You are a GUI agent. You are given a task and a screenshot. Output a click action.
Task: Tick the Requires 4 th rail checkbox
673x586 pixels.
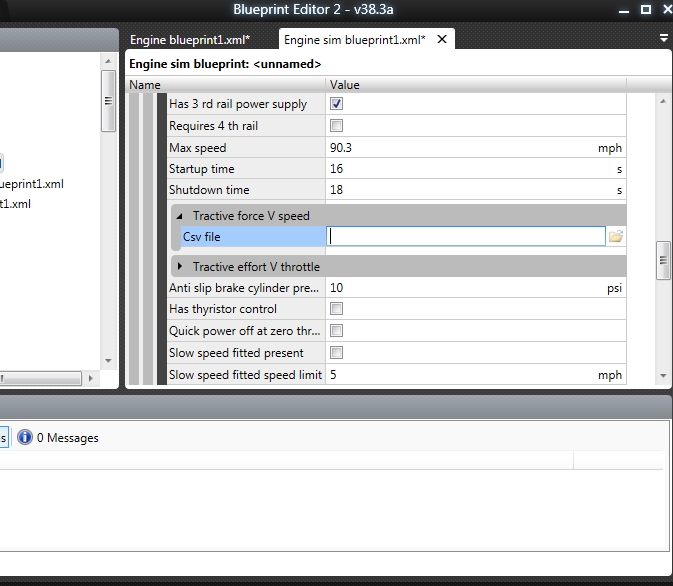[x=336, y=126]
